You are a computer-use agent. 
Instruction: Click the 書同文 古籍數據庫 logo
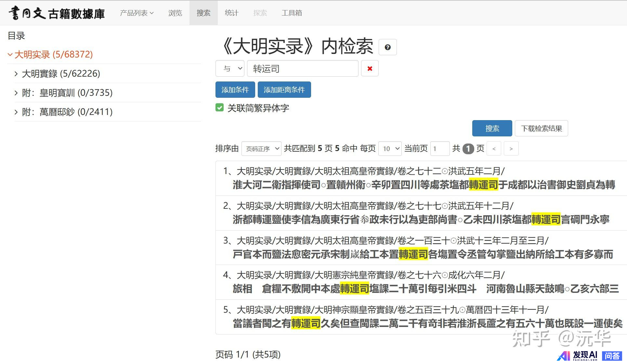(x=57, y=13)
